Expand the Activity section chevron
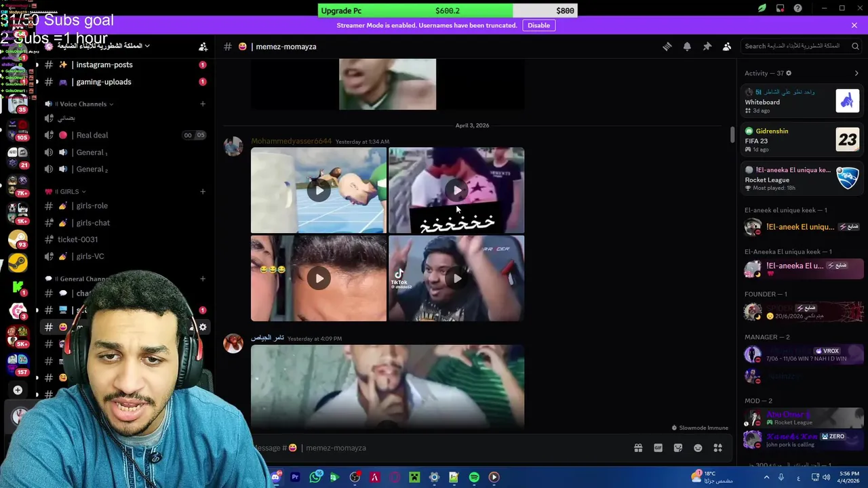868x488 pixels. [x=856, y=73]
